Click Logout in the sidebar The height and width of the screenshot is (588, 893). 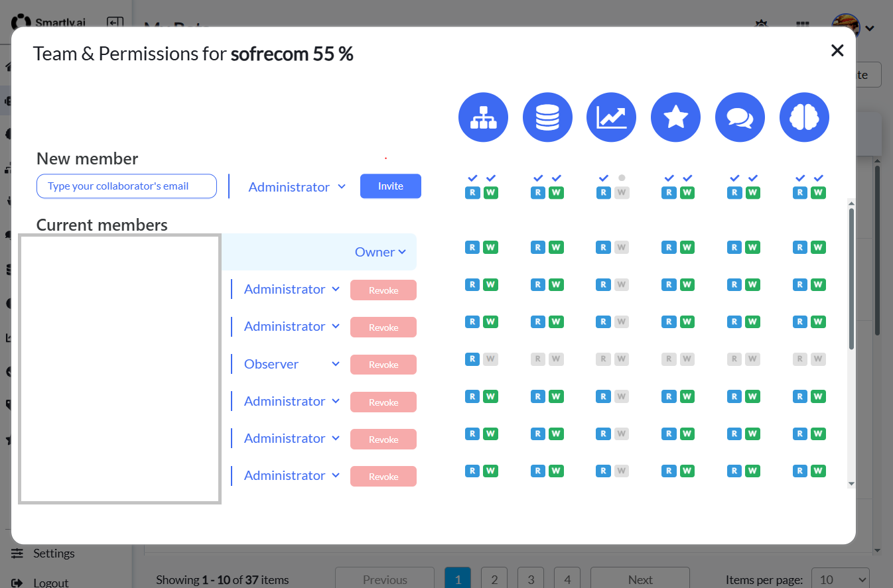point(51,583)
